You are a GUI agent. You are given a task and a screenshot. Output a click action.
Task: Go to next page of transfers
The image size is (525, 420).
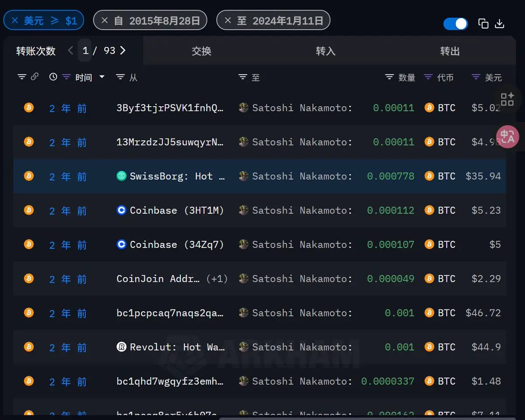click(123, 51)
